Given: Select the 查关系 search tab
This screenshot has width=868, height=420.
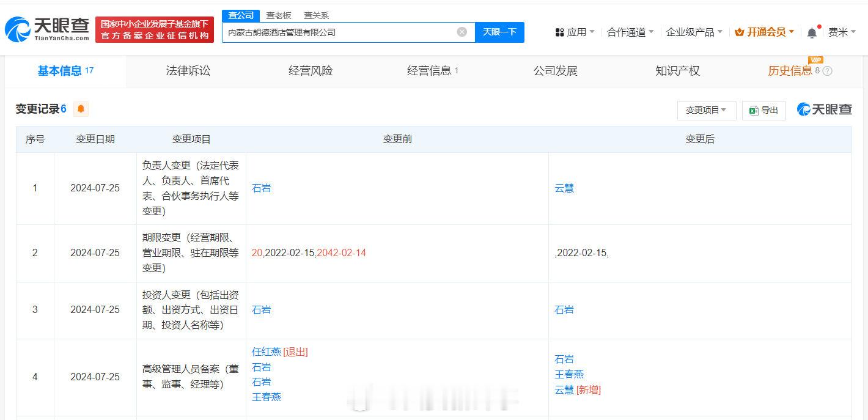Looking at the screenshot, I should (316, 15).
